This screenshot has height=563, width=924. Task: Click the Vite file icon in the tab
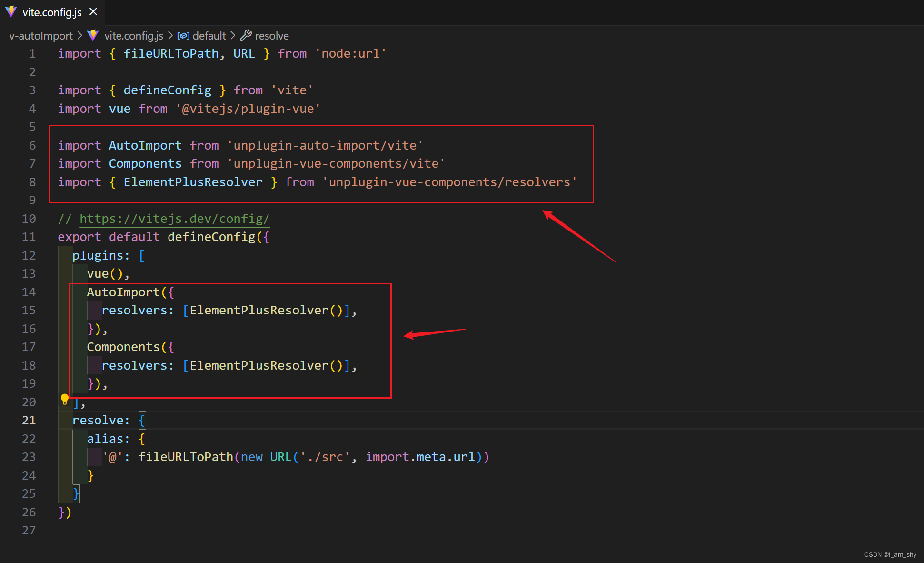pos(11,12)
